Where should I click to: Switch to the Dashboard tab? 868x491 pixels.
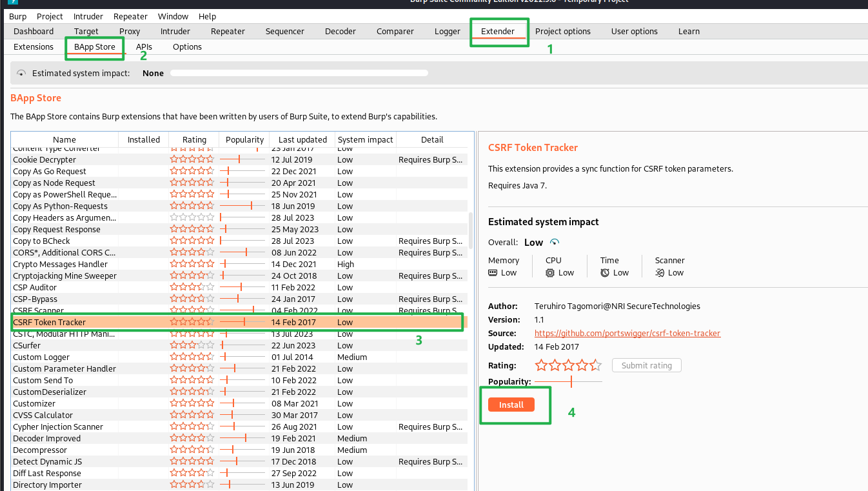34,31
